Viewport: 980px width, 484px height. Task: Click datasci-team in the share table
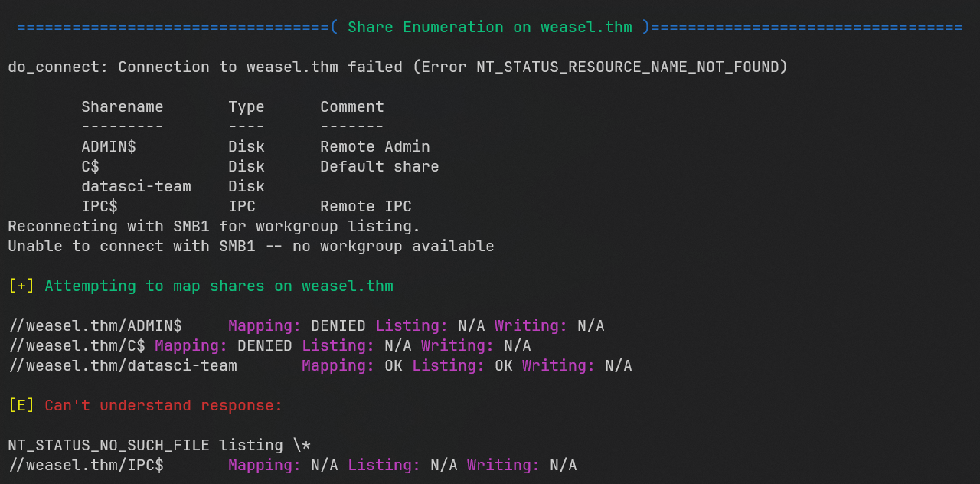(x=136, y=187)
